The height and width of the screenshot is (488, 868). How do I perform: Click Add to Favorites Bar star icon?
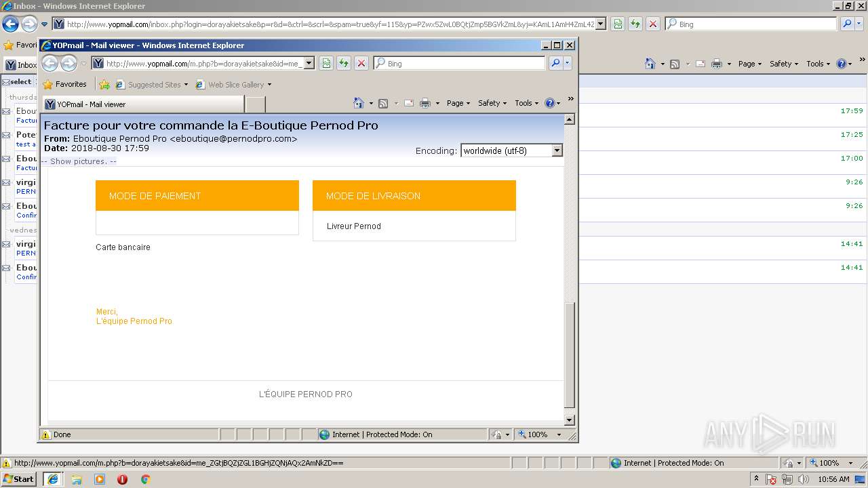(x=104, y=85)
